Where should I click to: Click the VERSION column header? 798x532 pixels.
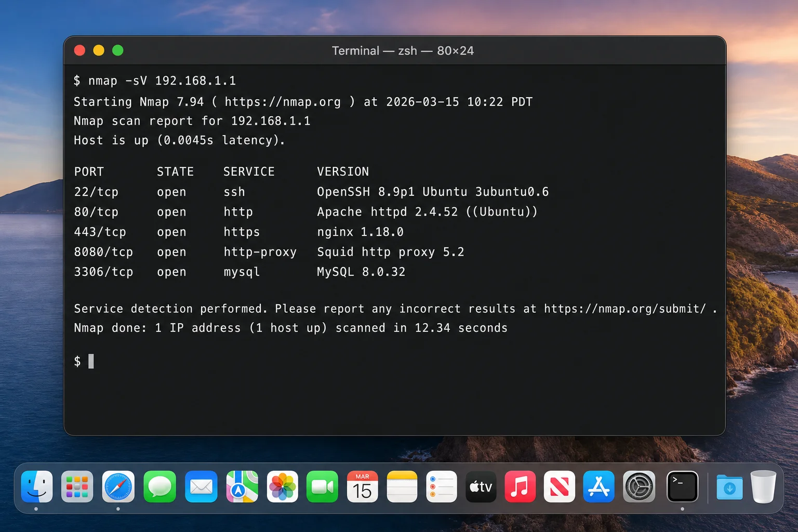(343, 171)
